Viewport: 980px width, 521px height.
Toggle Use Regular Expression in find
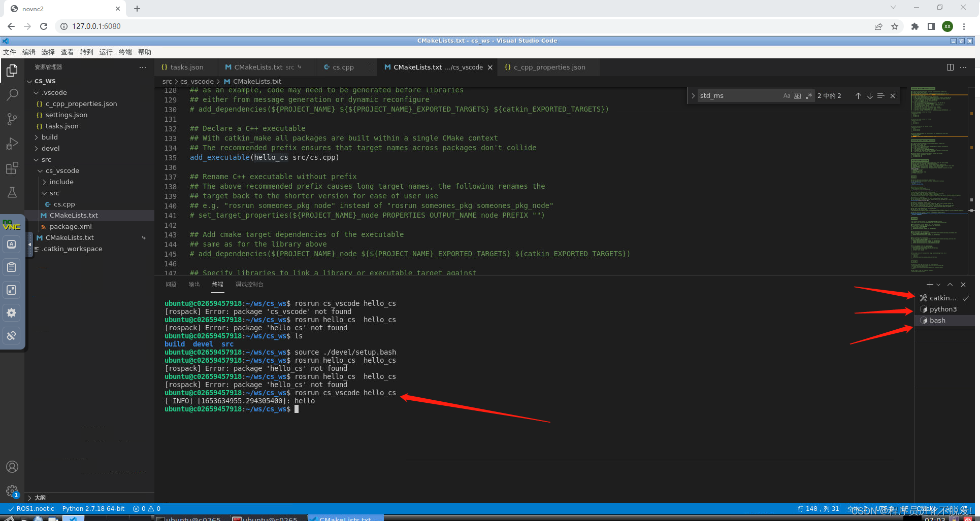pos(809,96)
